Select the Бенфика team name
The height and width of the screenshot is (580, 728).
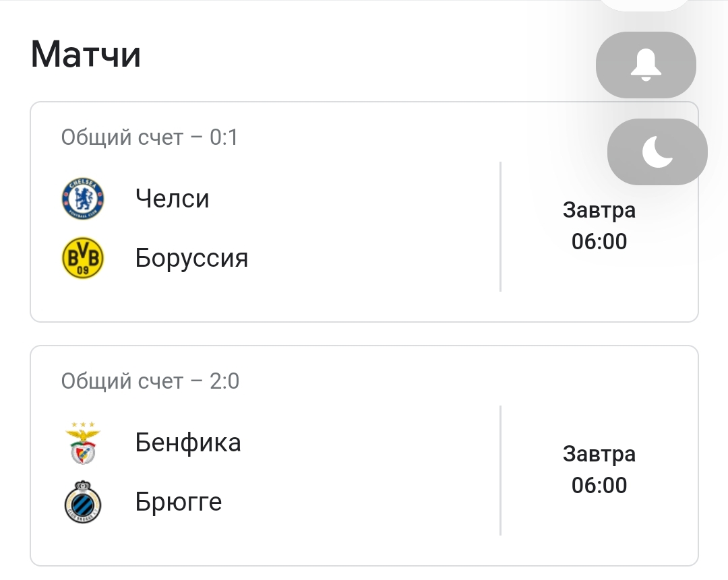(188, 443)
